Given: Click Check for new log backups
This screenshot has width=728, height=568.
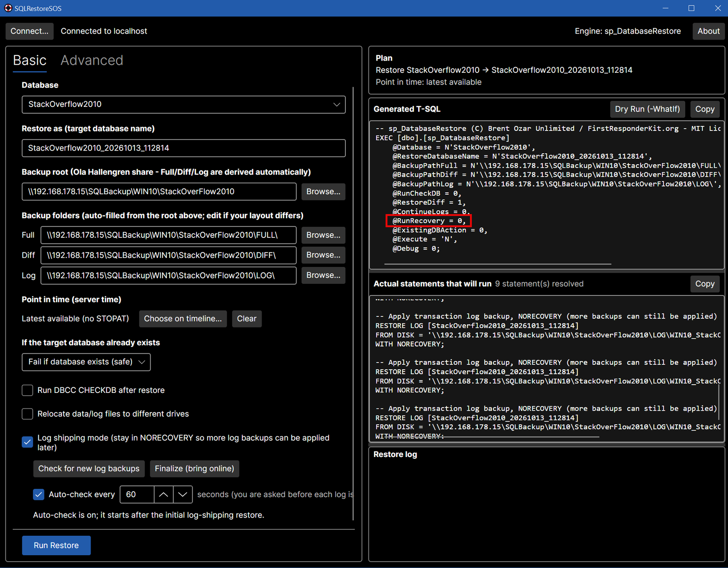Looking at the screenshot, I should [89, 469].
